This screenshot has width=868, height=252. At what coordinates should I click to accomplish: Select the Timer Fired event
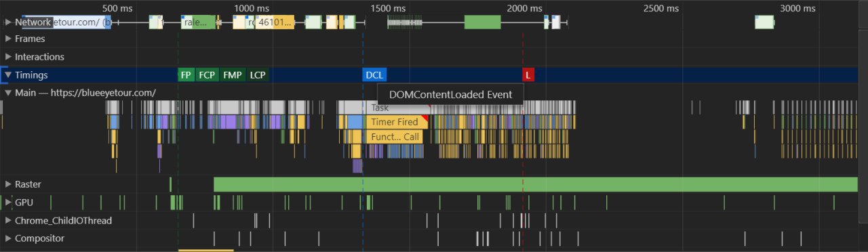tap(397, 122)
